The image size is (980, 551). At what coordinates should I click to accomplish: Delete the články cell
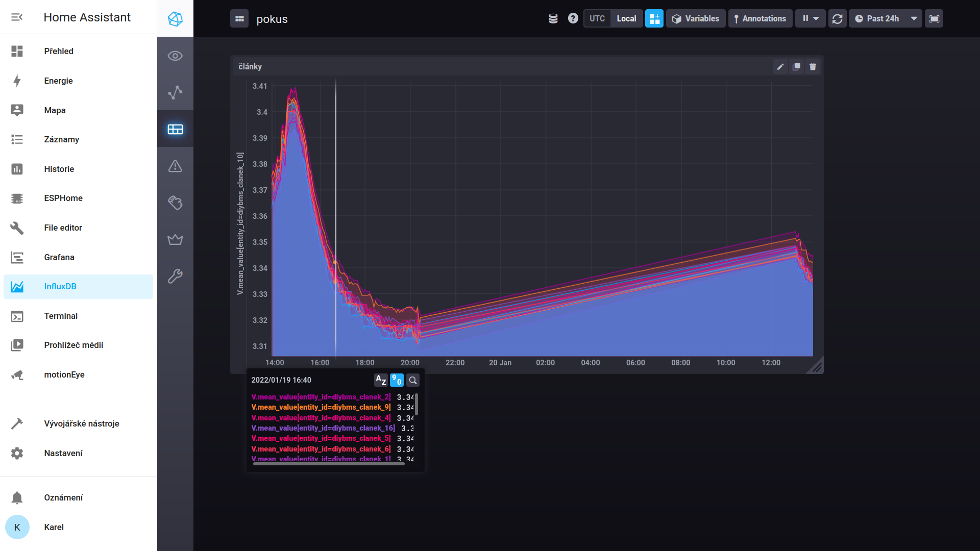pyautogui.click(x=813, y=67)
